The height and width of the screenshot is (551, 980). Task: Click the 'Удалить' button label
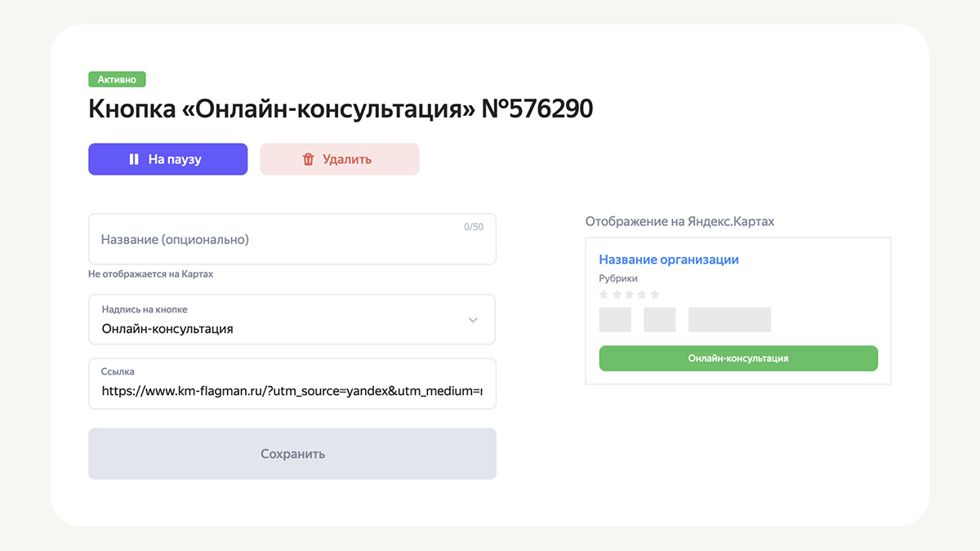tap(347, 159)
